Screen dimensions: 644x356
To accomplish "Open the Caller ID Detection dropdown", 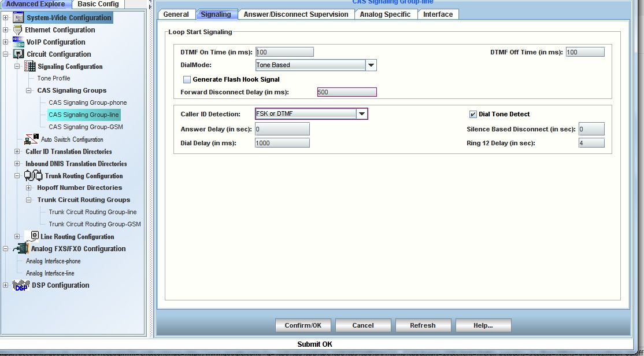I will coord(362,114).
